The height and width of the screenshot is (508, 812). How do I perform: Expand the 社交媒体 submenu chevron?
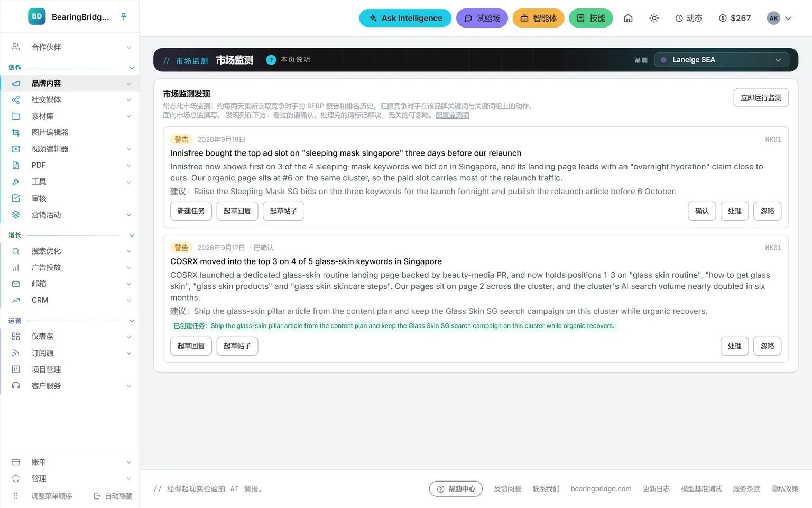(128, 99)
